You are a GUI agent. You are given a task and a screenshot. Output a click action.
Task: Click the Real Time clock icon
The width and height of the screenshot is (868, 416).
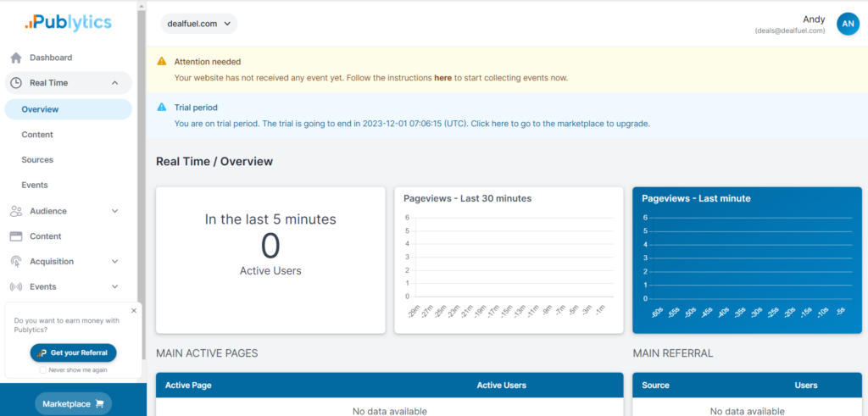click(x=16, y=83)
